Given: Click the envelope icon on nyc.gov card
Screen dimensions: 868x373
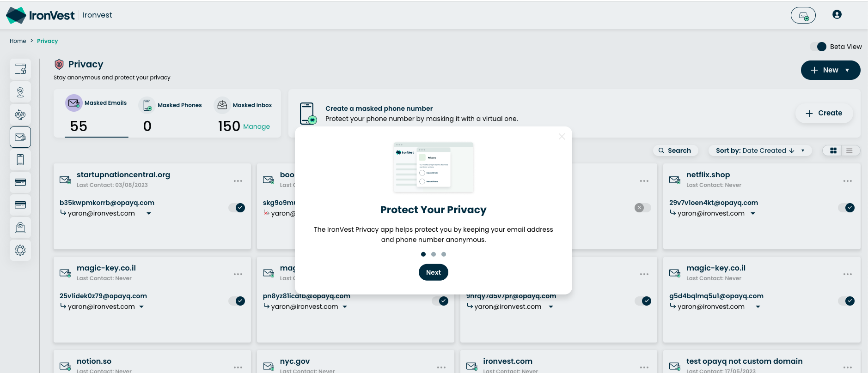Looking at the screenshot, I should click(269, 366).
